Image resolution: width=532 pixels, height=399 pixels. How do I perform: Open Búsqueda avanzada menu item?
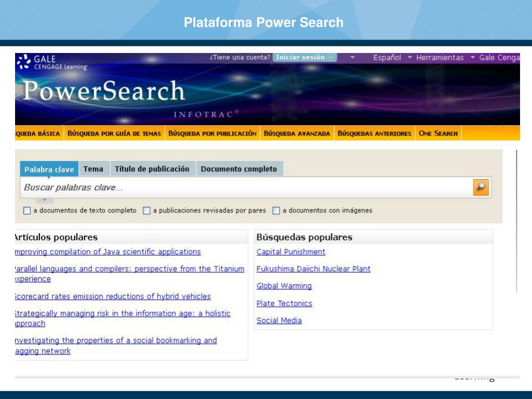point(297,134)
